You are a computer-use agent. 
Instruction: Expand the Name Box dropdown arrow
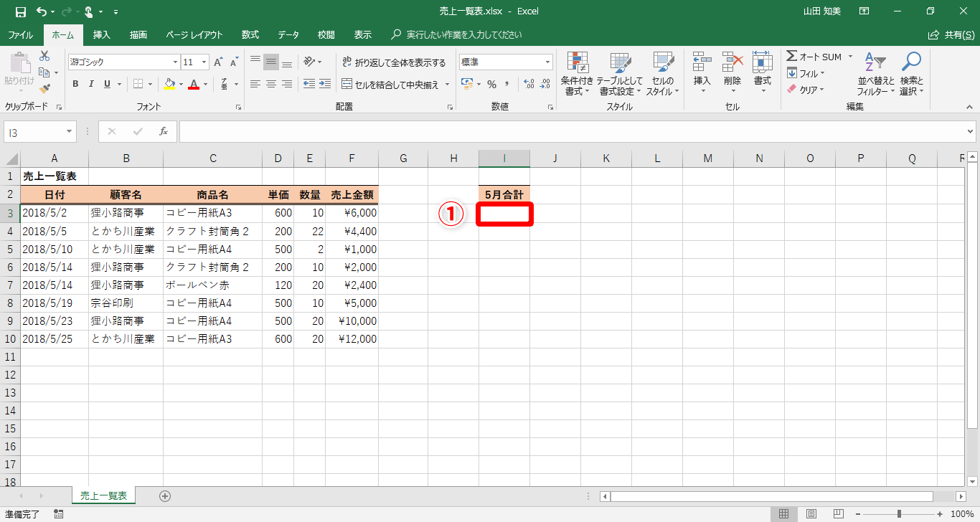click(70, 131)
